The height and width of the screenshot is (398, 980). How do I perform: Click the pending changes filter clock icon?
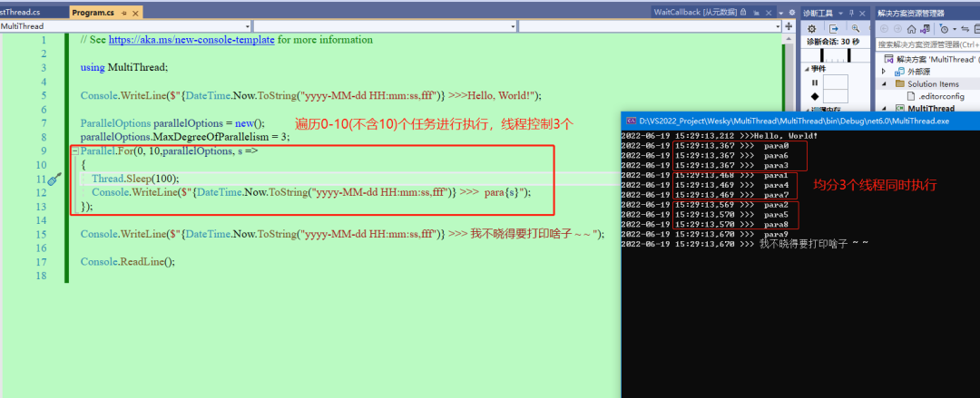[x=944, y=29]
